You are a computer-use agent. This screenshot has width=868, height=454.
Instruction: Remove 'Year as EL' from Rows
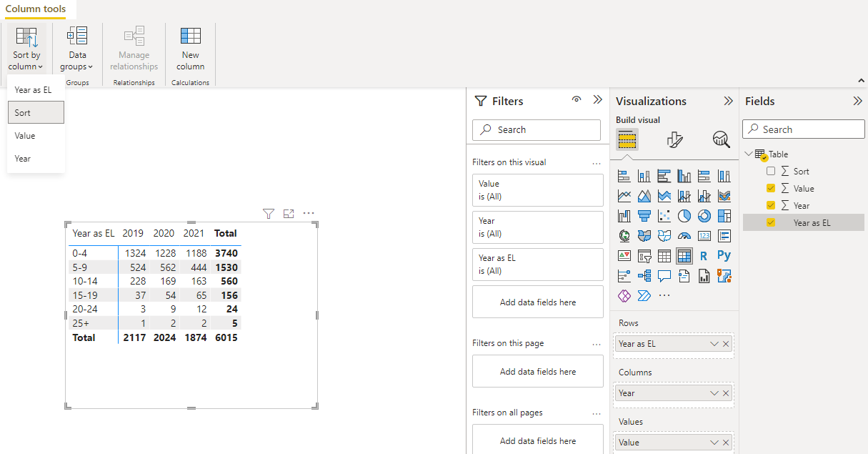[726, 344]
